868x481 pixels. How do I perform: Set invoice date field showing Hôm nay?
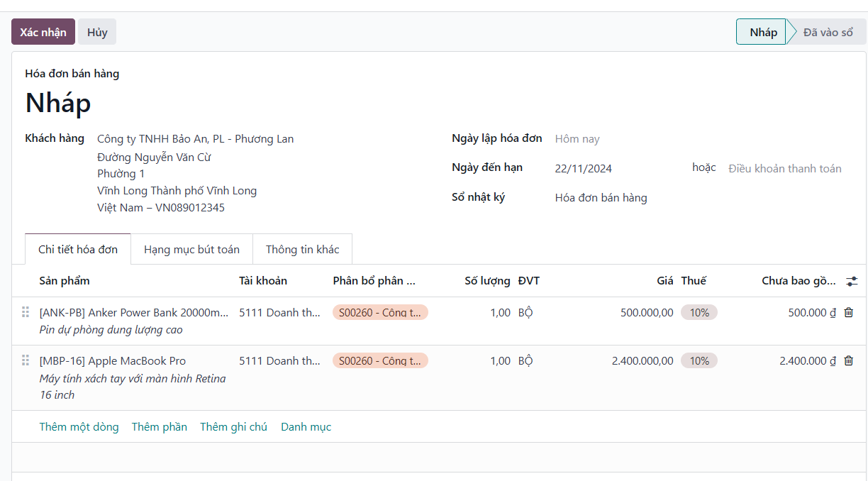577,139
